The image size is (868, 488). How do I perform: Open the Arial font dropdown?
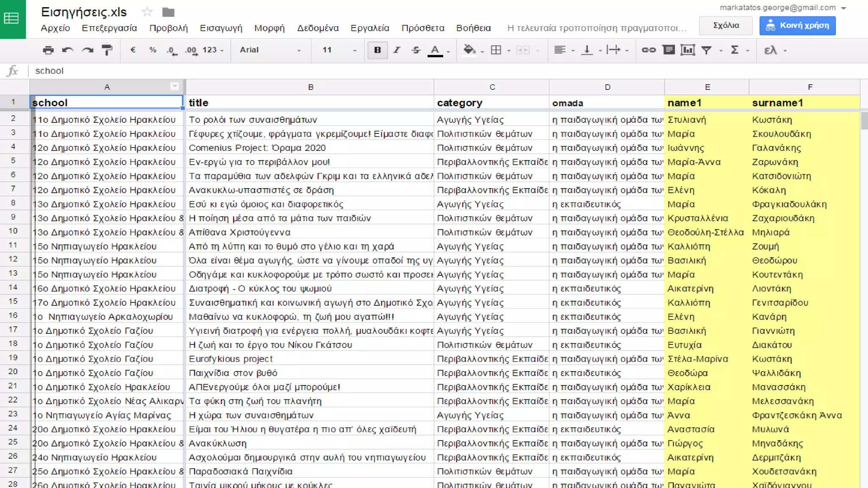click(270, 50)
